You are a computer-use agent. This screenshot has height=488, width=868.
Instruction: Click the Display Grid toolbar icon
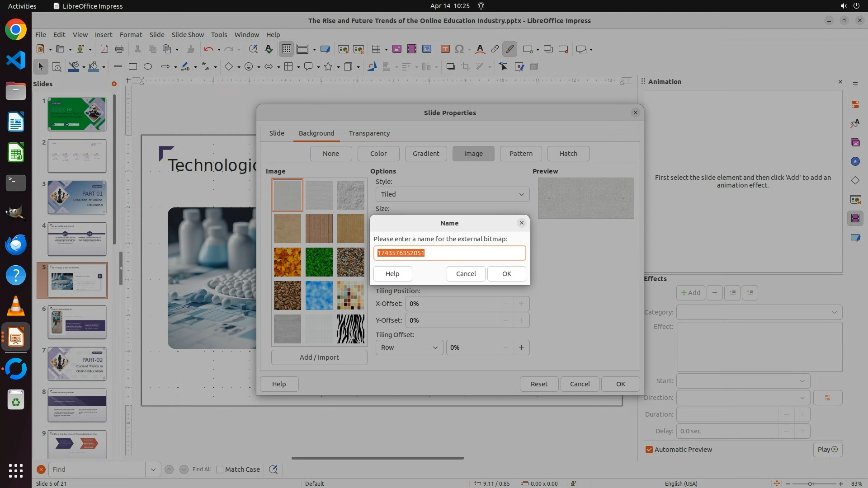tap(287, 49)
